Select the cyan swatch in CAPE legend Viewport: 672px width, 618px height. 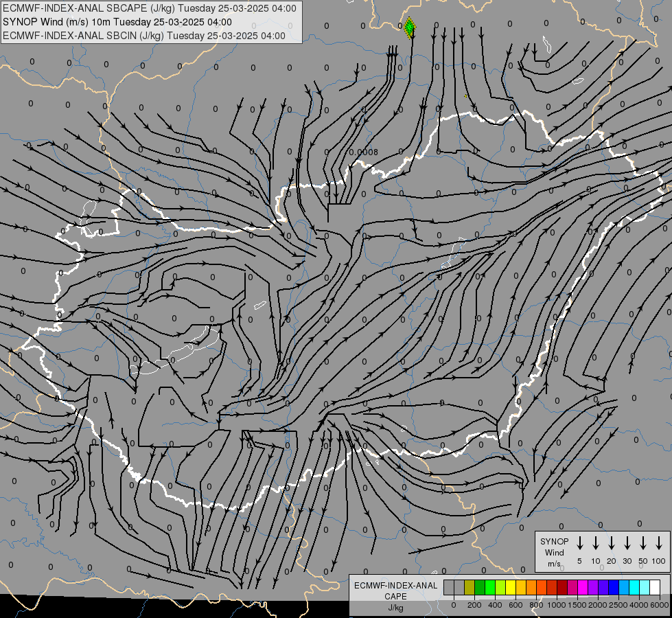(x=634, y=587)
